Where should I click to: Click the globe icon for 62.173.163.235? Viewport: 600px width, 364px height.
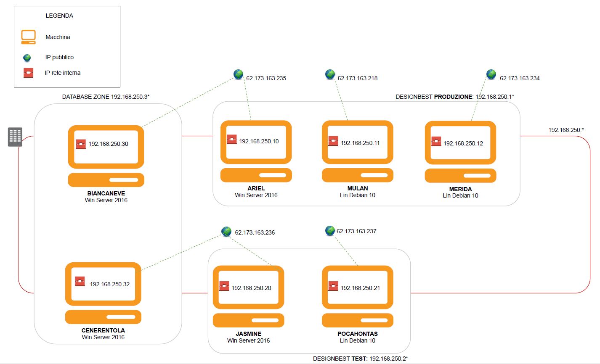[x=239, y=75]
